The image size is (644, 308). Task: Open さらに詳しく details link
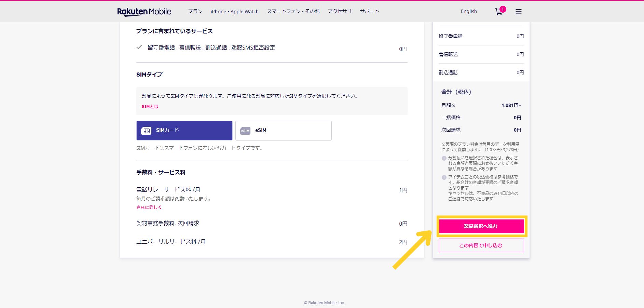149,207
